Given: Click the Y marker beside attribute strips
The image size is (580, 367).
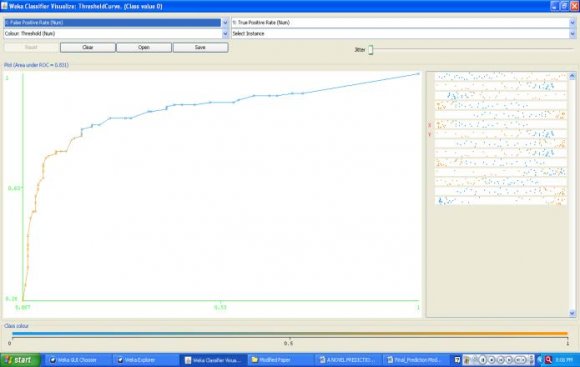Looking at the screenshot, I should pyautogui.click(x=429, y=134).
